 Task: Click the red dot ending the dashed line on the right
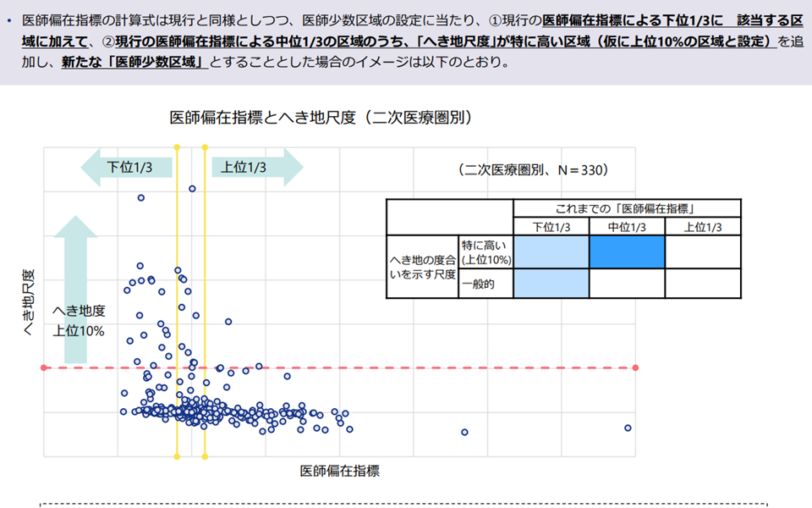click(635, 367)
